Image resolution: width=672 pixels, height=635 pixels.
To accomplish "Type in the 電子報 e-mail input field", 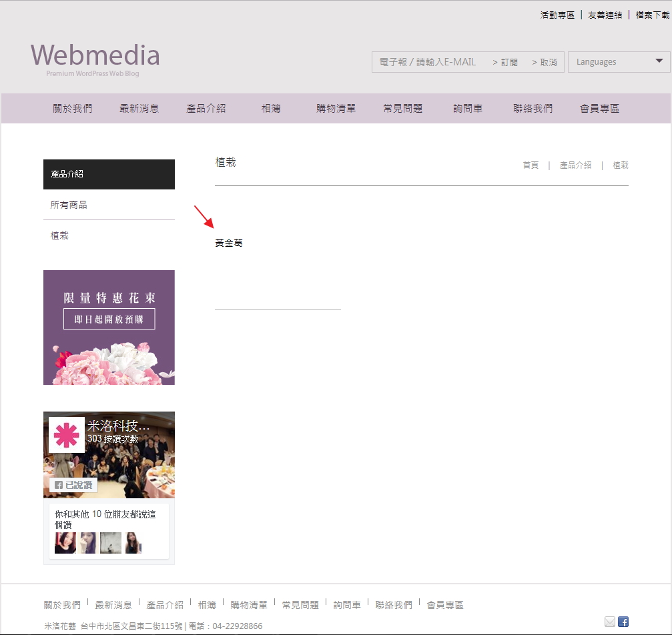I will pos(430,62).
